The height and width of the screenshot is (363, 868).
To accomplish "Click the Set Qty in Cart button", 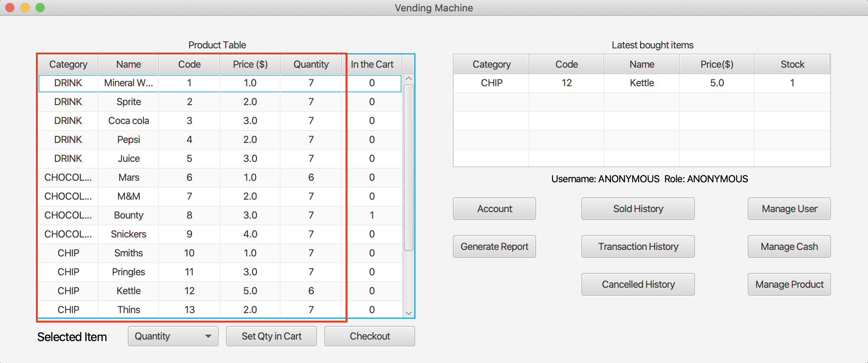I will pyautogui.click(x=271, y=336).
